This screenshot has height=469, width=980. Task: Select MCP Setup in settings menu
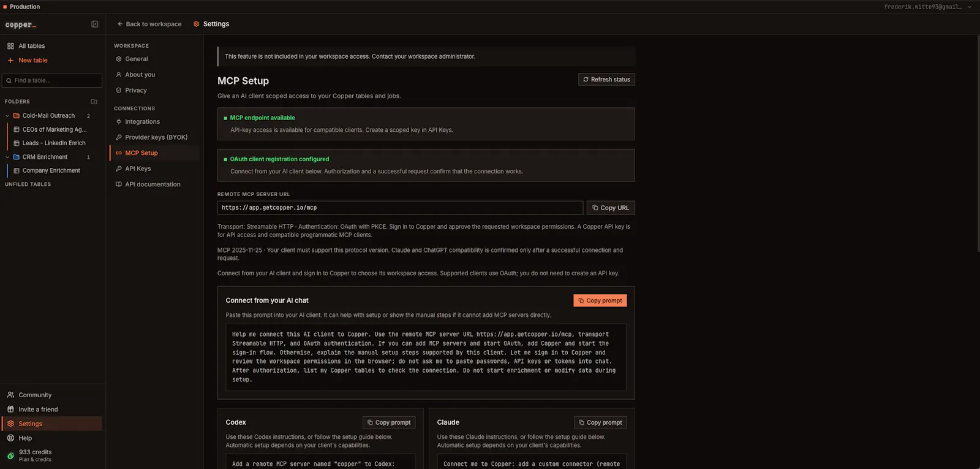click(156, 153)
